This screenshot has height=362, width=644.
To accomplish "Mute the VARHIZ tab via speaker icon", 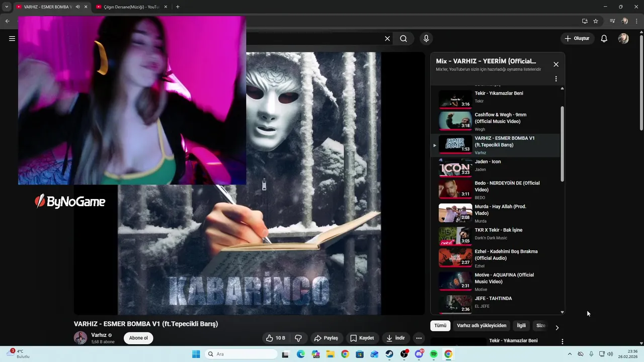I will 77,7.
